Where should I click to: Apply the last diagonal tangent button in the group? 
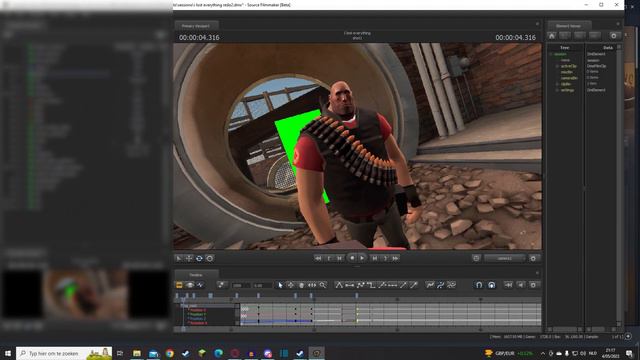413,285
